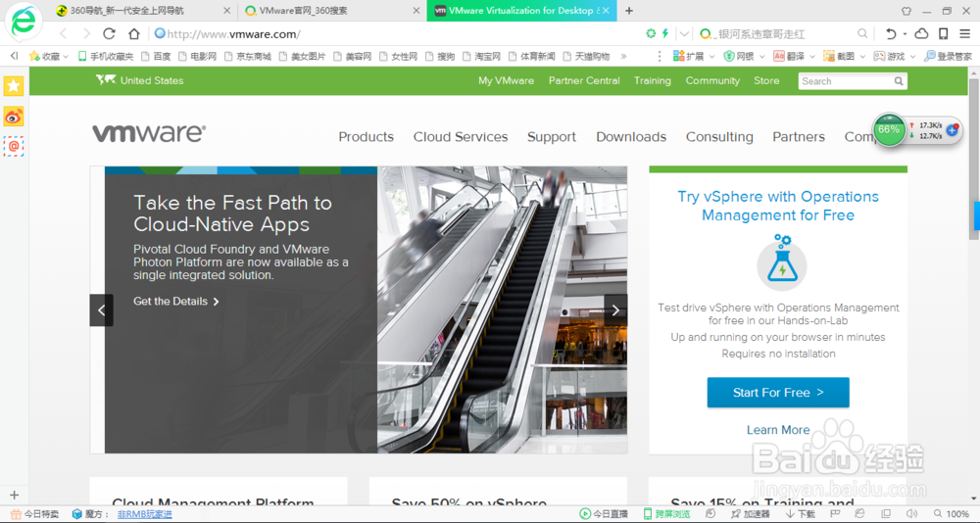The height and width of the screenshot is (523, 980).
Task: Expand the 扩展 extensions dropdown
Action: pos(711,56)
